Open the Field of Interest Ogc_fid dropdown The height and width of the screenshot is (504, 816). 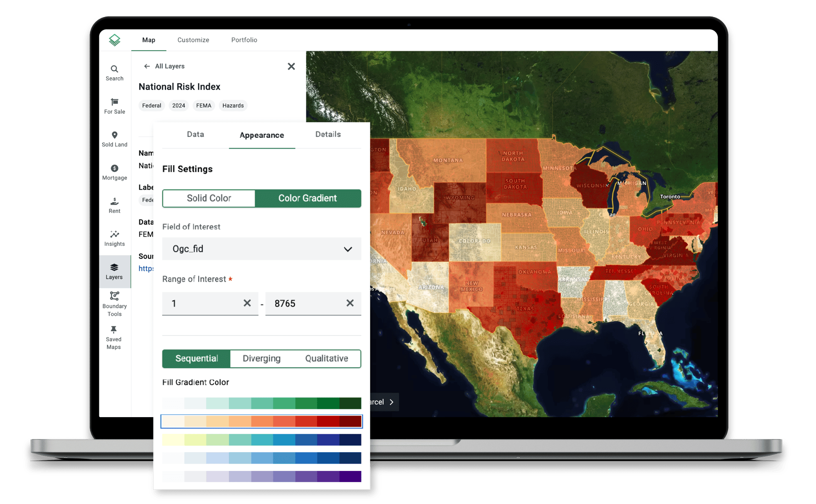(262, 249)
